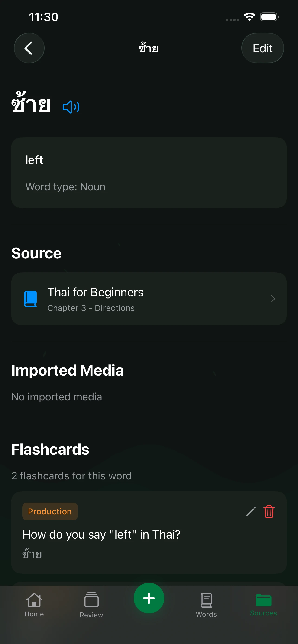Go to the Words tab
The width and height of the screenshot is (298, 644).
point(206,605)
